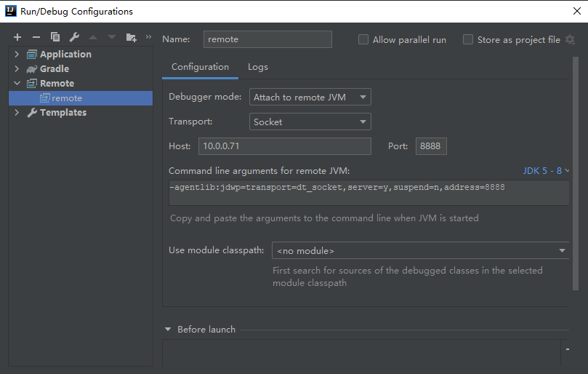Move the configuration up with the arrow
The image size is (588, 374).
click(93, 37)
